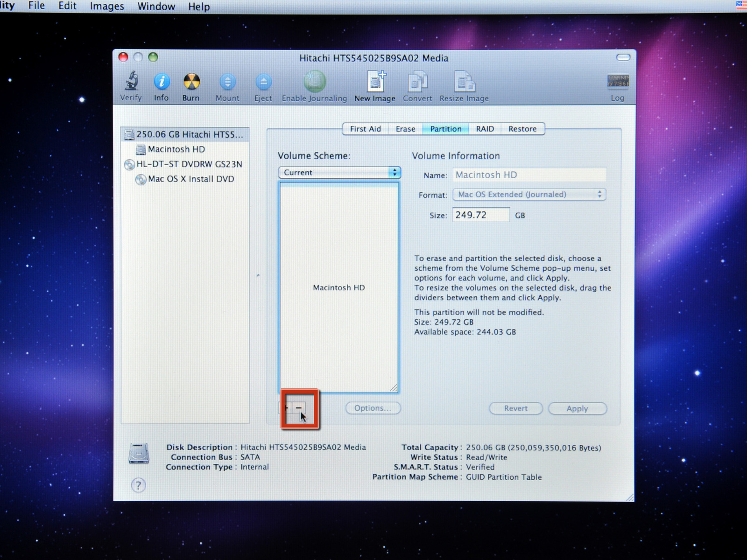Click the Connection Type value Internal
Screen dimensions: 747x560
tap(254, 467)
